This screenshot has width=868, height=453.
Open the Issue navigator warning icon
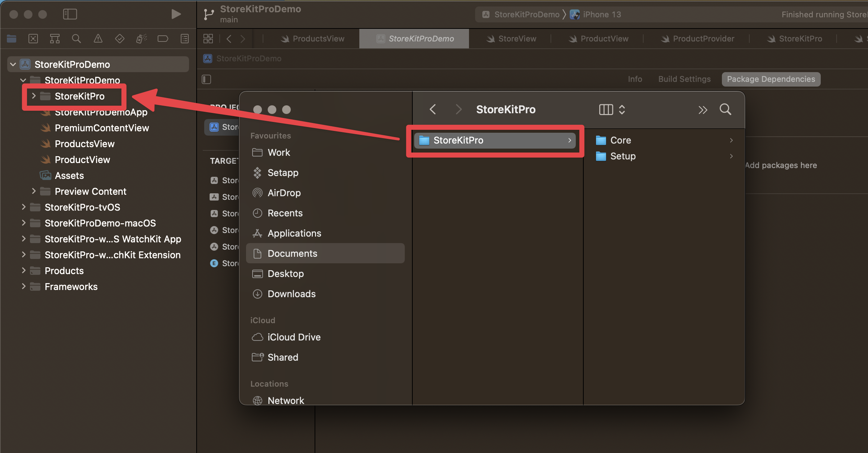point(98,39)
